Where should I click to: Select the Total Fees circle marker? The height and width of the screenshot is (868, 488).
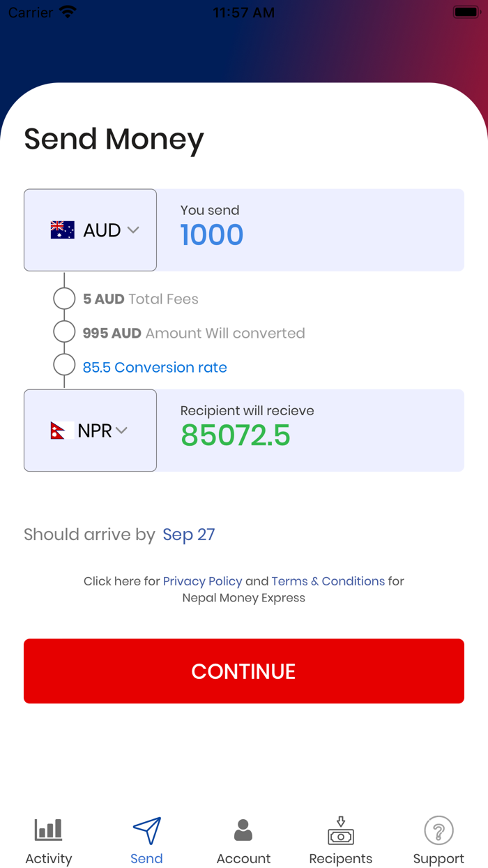[x=64, y=299]
